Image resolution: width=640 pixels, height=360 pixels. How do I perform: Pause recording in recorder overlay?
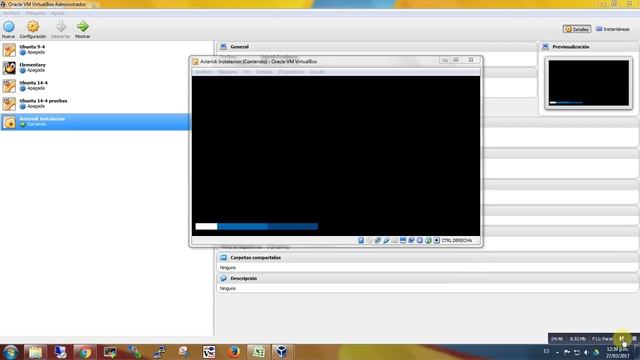click(x=621, y=339)
